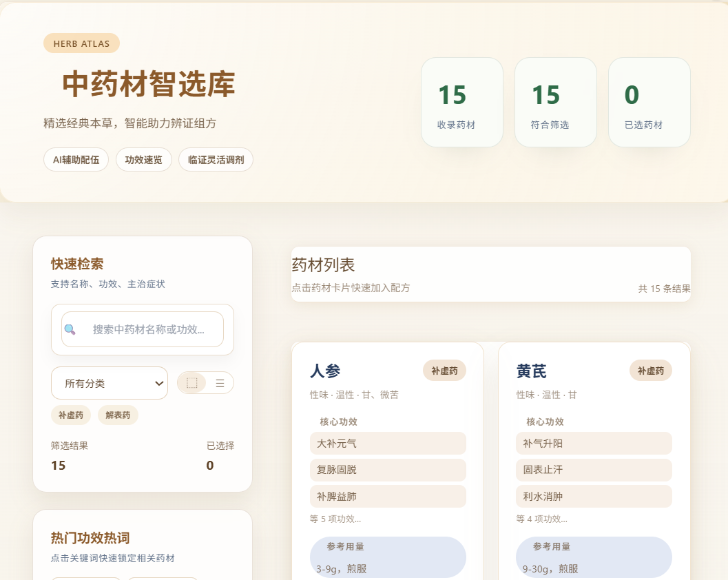Select the AI辅助配伍 tag
Viewport: 728px width, 580px height.
76,160
